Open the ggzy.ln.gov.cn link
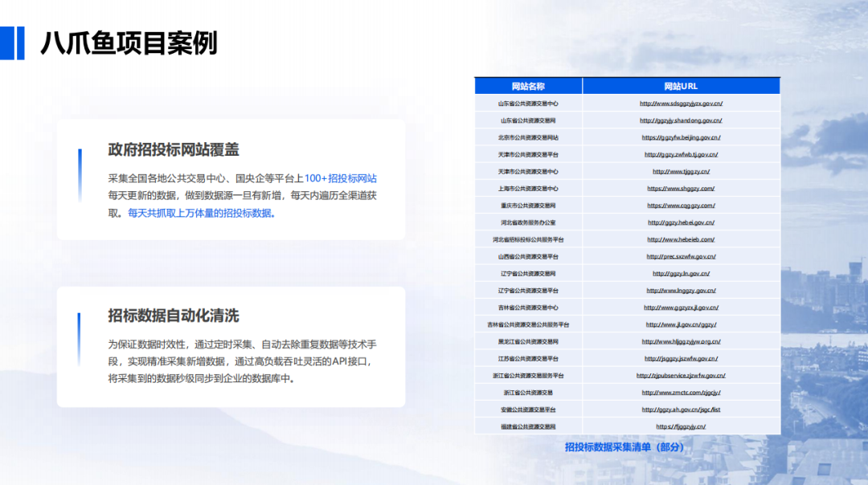868x485 pixels. [x=681, y=274]
